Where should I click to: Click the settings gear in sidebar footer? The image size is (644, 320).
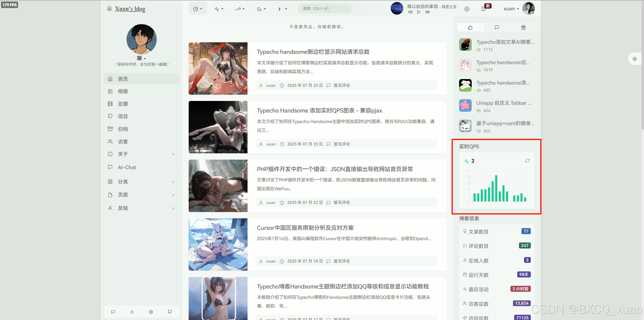tap(151, 312)
